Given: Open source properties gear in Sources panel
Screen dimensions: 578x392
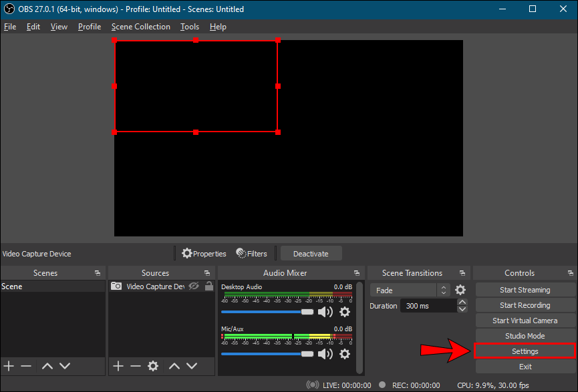Looking at the screenshot, I should point(153,366).
